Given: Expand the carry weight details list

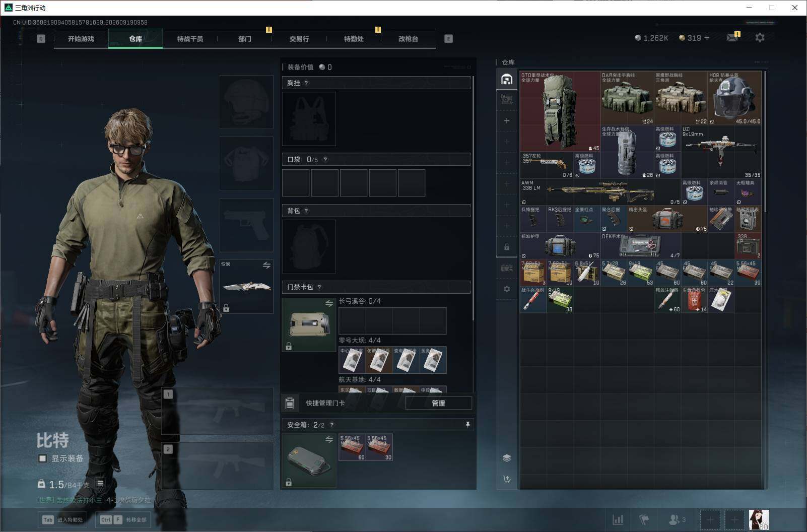Looking at the screenshot, I should (x=100, y=484).
